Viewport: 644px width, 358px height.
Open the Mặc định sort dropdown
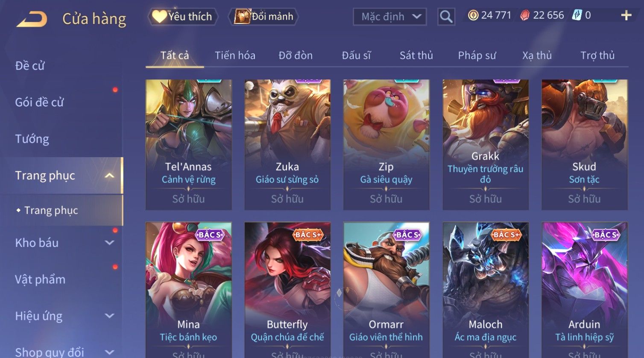[x=390, y=17]
